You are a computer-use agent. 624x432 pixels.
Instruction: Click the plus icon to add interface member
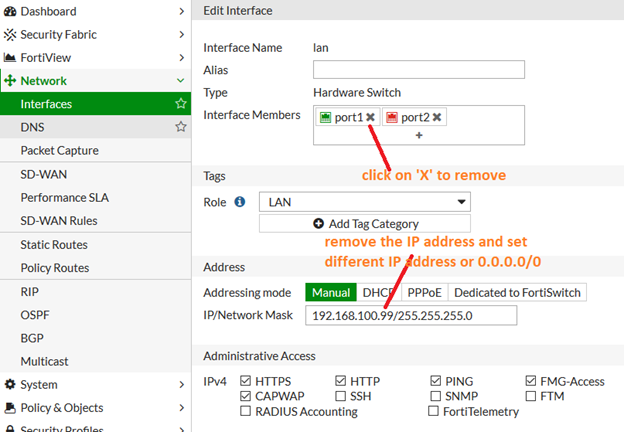pos(419,135)
